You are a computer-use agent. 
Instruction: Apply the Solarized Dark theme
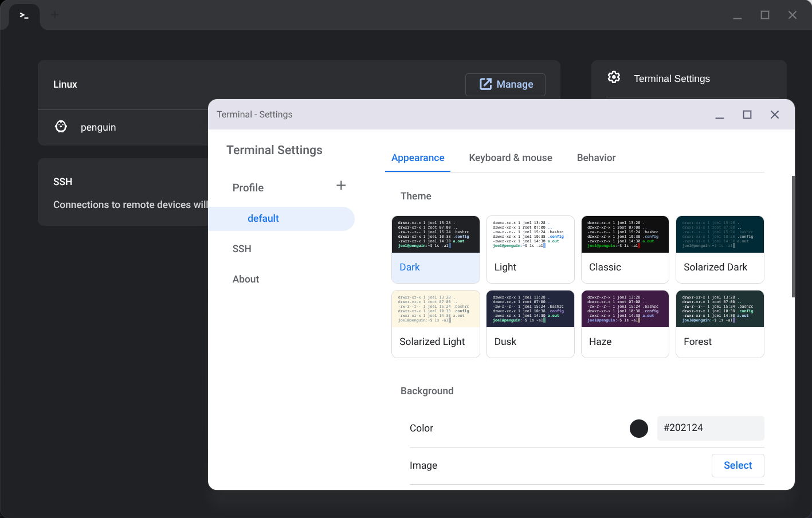pos(720,249)
